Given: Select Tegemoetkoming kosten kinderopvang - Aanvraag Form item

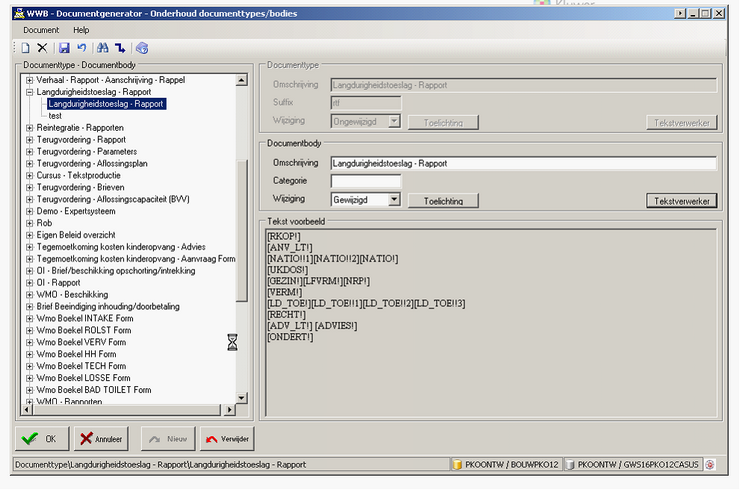Looking at the screenshot, I should tap(135, 259).
